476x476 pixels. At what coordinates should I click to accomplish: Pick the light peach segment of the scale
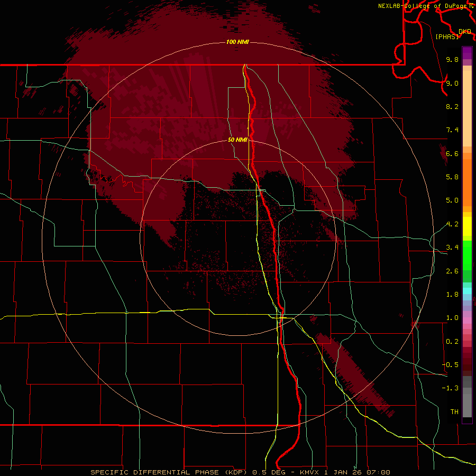click(x=467, y=108)
